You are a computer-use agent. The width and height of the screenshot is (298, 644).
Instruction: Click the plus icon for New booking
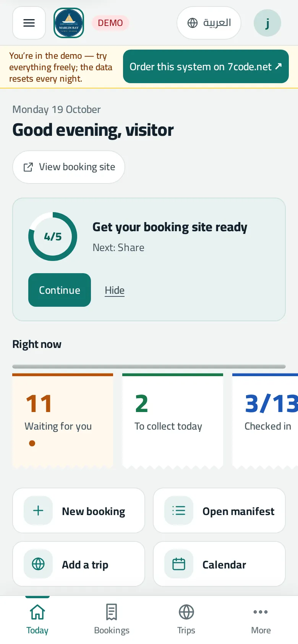(x=38, y=510)
